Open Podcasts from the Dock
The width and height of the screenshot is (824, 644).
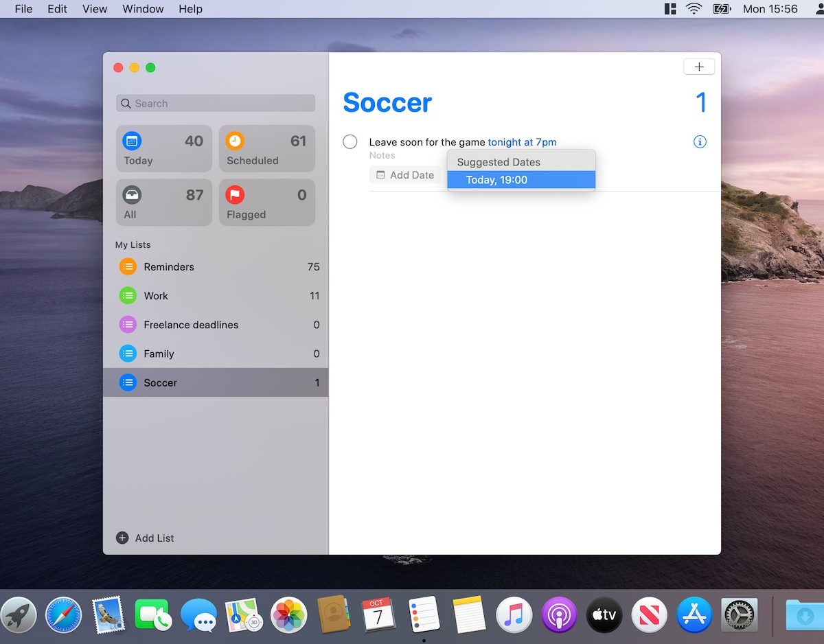tap(559, 614)
